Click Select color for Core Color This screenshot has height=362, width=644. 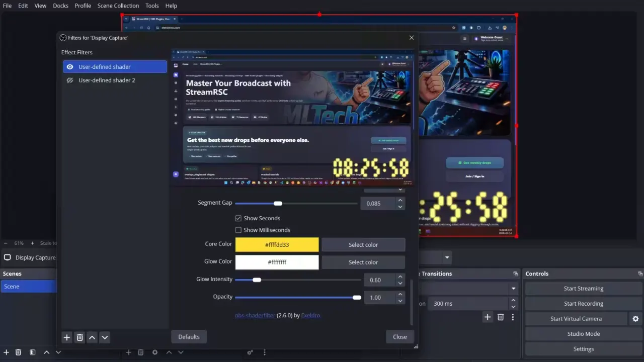click(363, 245)
